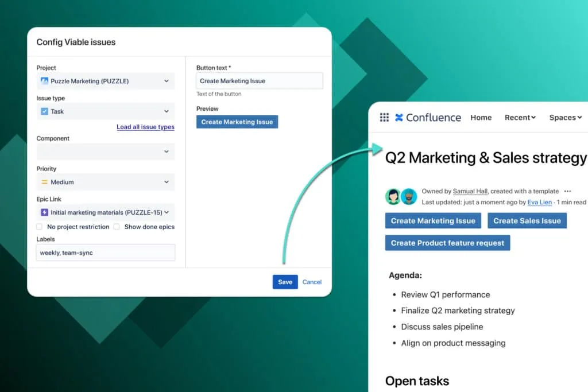The image size is (588, 392).
Task: Click the Create Sales Issue button
Action: point(527,221)
